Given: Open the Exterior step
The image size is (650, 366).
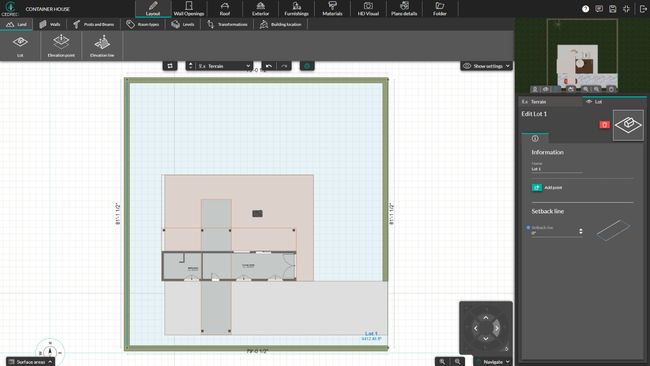Looking at the screenshot, I should click(x=260, y=9).
